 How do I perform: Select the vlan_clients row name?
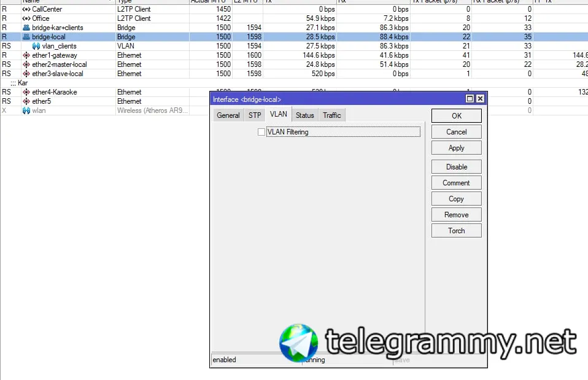60,46
